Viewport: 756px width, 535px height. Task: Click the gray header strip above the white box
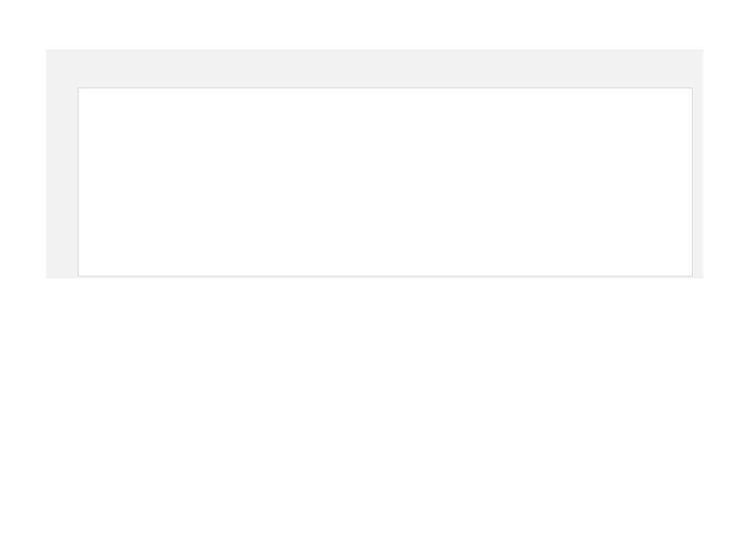[374, 68]
